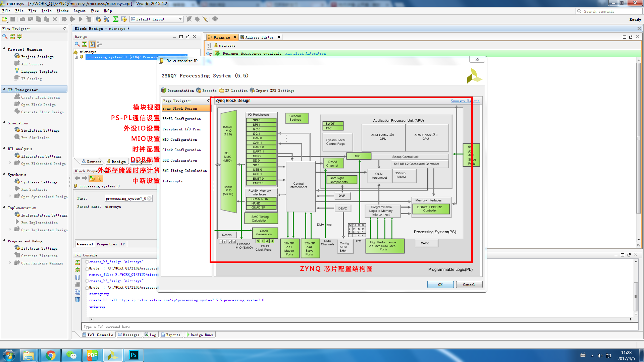Expand processing_system7_0 tree node

76,57
